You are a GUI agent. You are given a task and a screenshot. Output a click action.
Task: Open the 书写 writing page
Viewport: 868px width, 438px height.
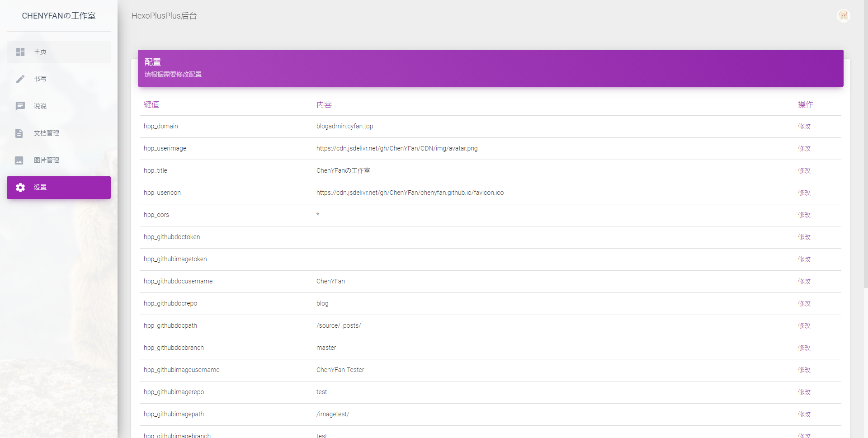(59, 79)
